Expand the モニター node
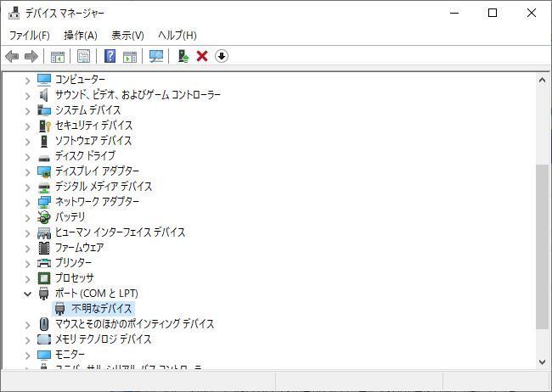 28,355
